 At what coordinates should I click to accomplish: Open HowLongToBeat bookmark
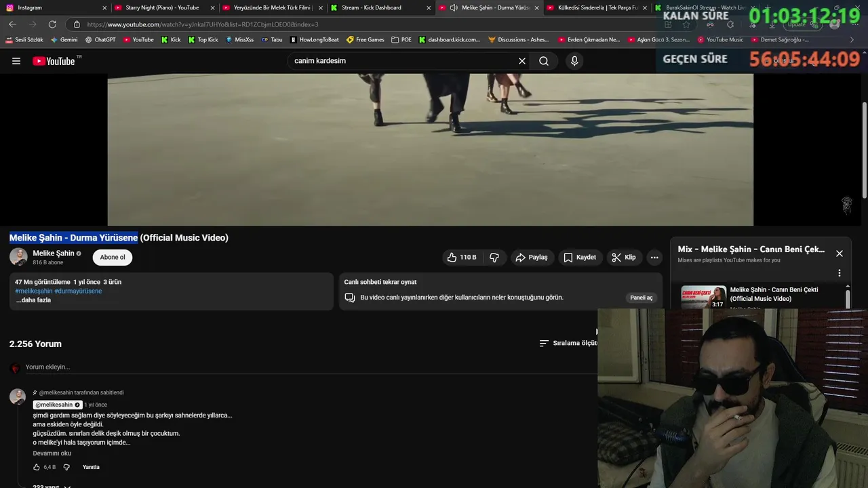tap(315, 40)
